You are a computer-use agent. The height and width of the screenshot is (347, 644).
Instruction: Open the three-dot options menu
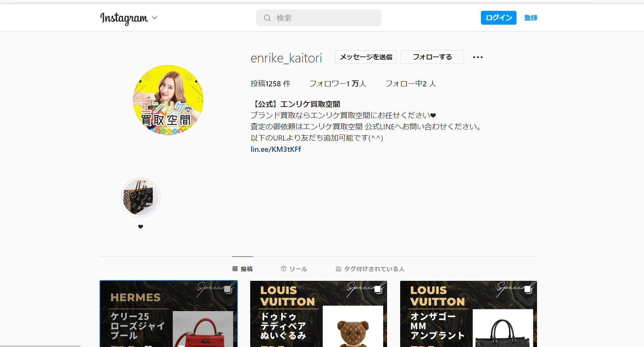[478, 57]
